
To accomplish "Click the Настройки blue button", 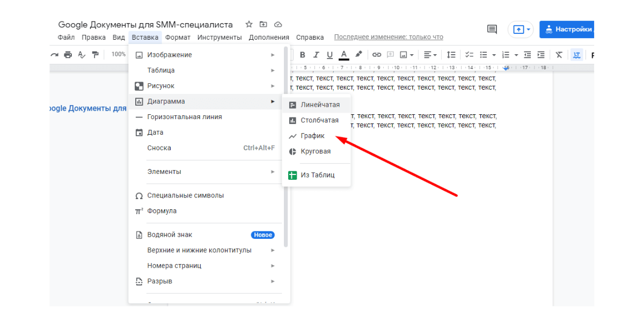I will pyautogui.click(x=568, y=30).
